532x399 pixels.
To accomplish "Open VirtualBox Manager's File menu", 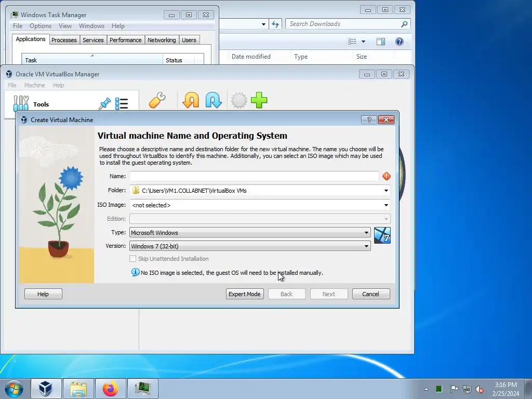I will click(12, 85).
